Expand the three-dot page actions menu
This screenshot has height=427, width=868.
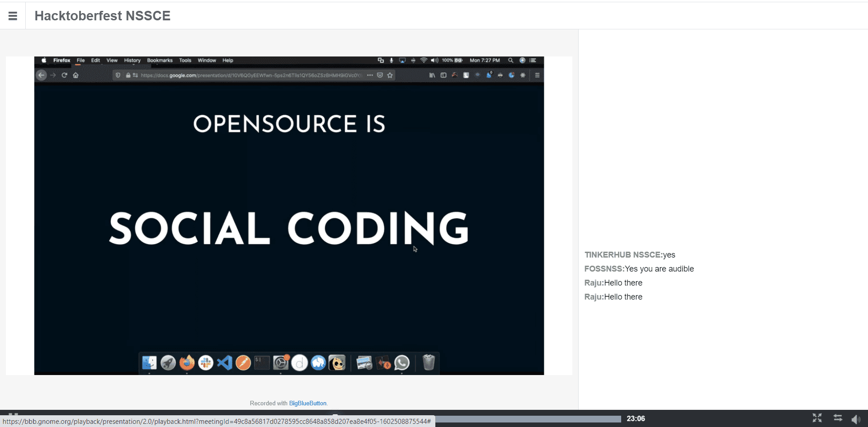pos(370,75)
